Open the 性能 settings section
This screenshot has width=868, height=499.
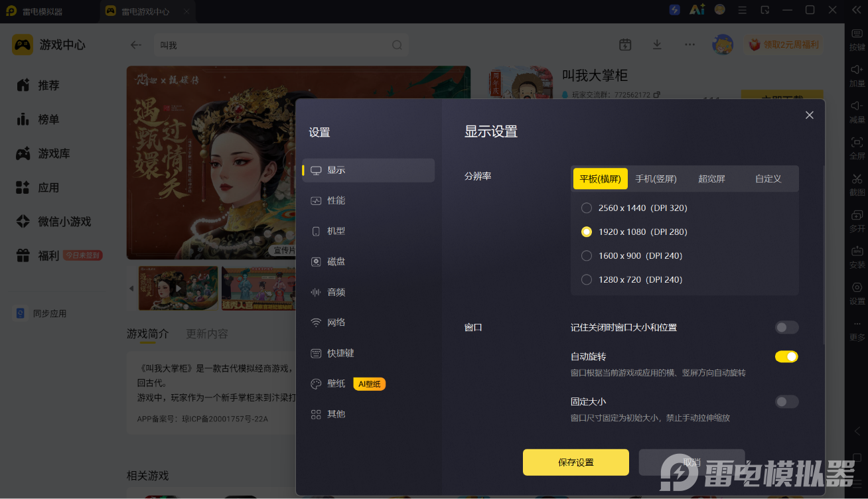pyautogui.click(x=368, y=200)
